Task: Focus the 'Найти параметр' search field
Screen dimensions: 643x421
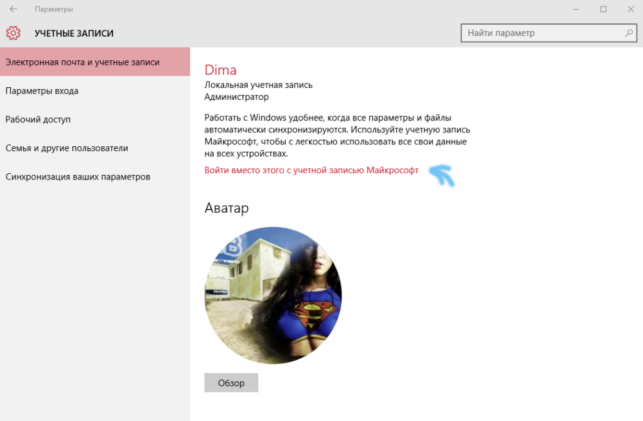Action: point(549,33)
